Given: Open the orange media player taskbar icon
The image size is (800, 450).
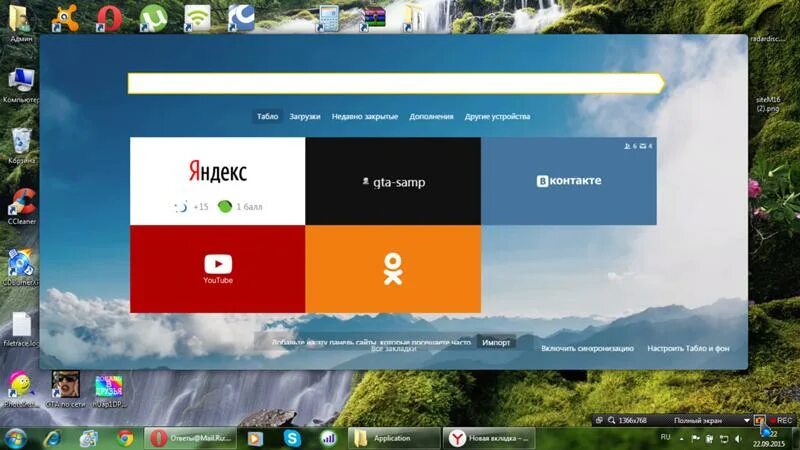Looking at the screenshot, I should click(255, 438).
